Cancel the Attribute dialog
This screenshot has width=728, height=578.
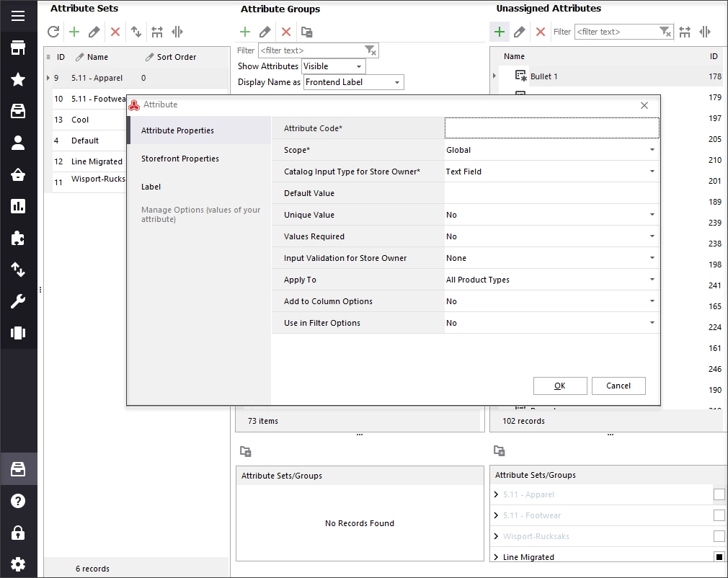[618, 386]
